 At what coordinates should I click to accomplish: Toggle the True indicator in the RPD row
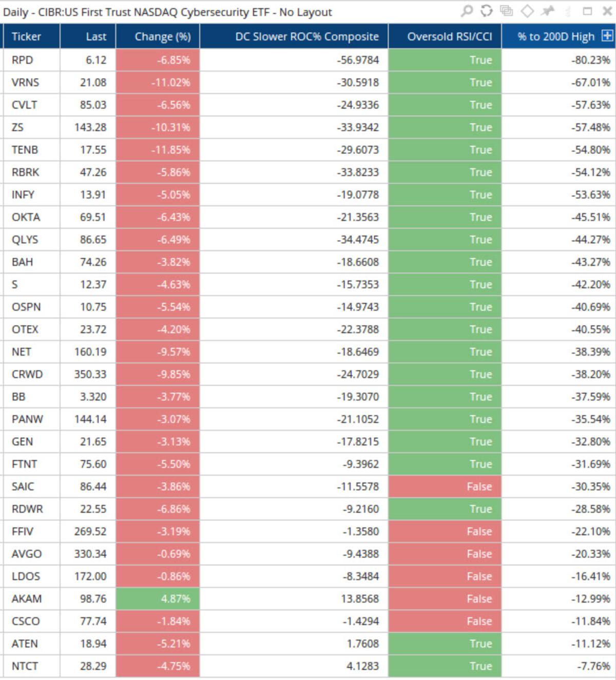click(x=445, y=60)
